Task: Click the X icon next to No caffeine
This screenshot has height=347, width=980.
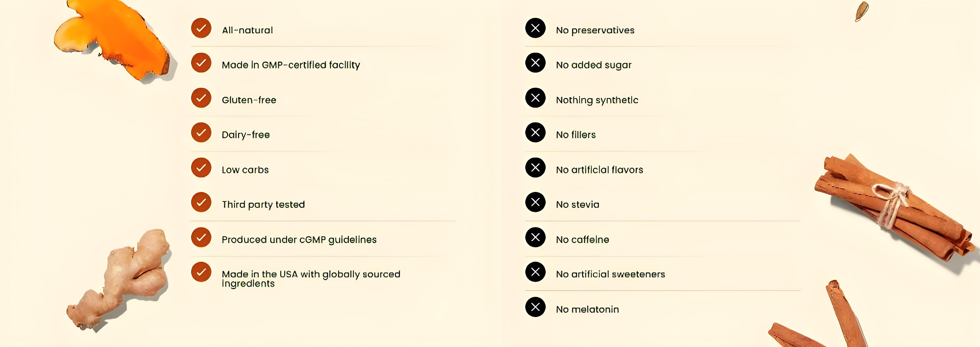Action: click(x=535, y=237)
